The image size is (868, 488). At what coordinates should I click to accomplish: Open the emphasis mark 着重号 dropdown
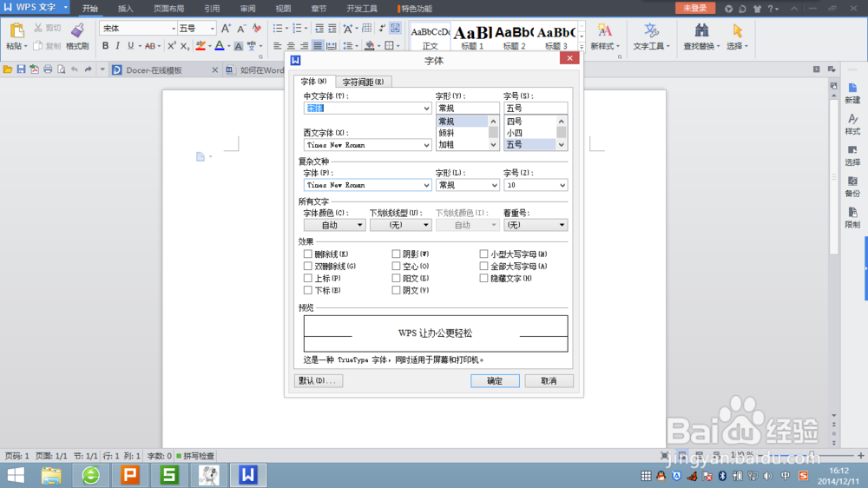click(536, 225)
